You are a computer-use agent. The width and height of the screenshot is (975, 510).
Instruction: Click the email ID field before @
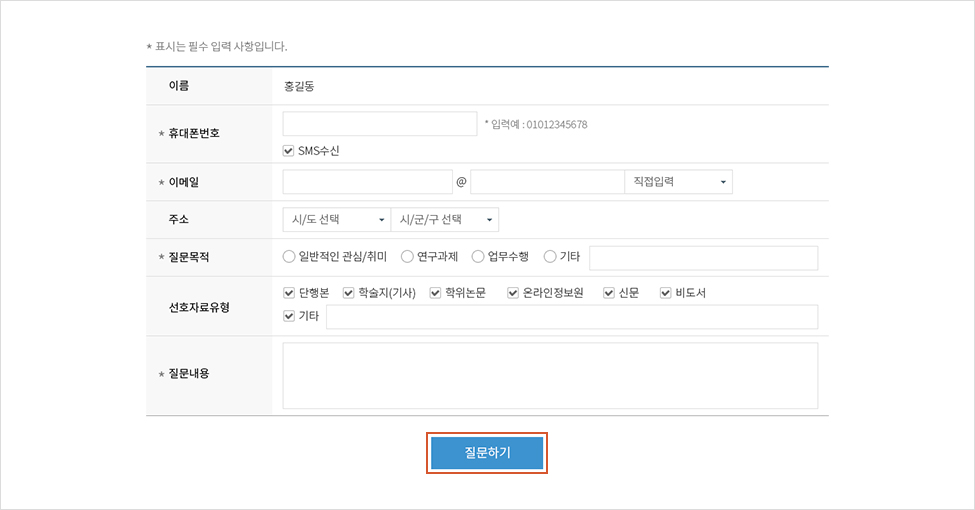(367, 182)
